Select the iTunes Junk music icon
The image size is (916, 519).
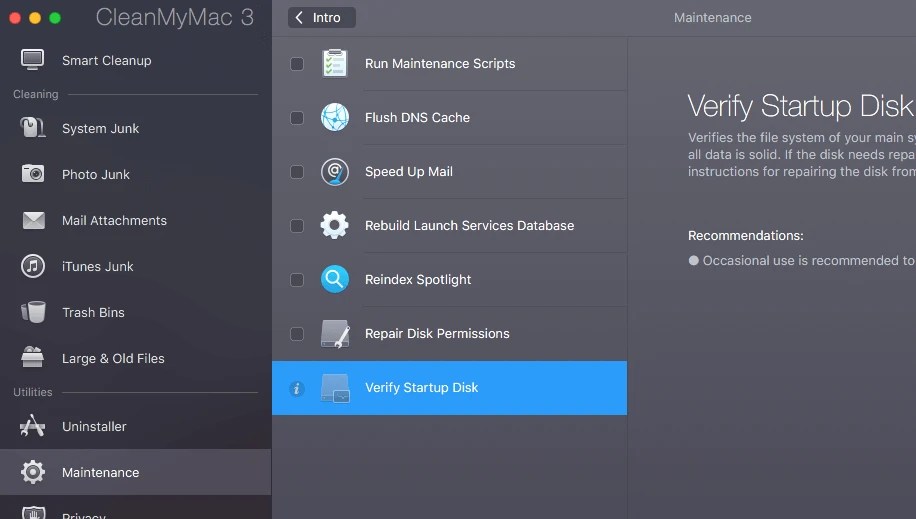(x=33, y=266)
